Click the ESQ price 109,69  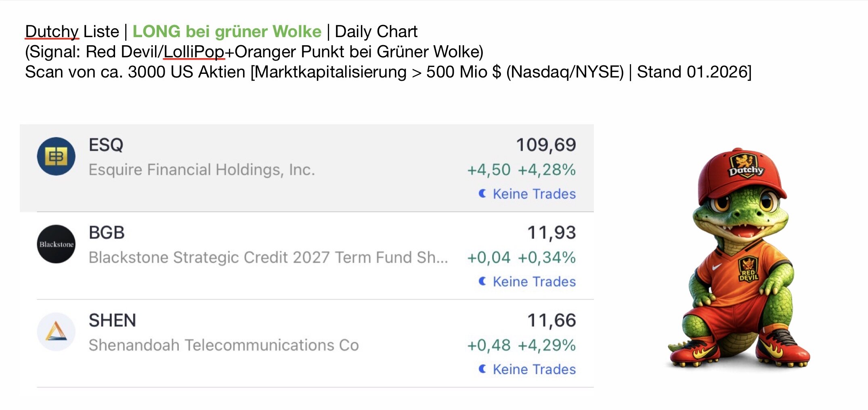click(546, 145)
